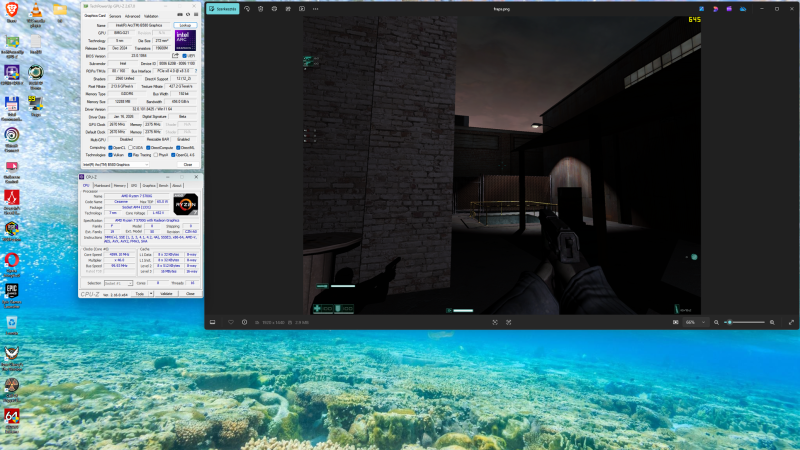Toggle the Ray Tracing checkbox in GPU-Z
This screenshot has height=450, width=800.
click(130, 155)
